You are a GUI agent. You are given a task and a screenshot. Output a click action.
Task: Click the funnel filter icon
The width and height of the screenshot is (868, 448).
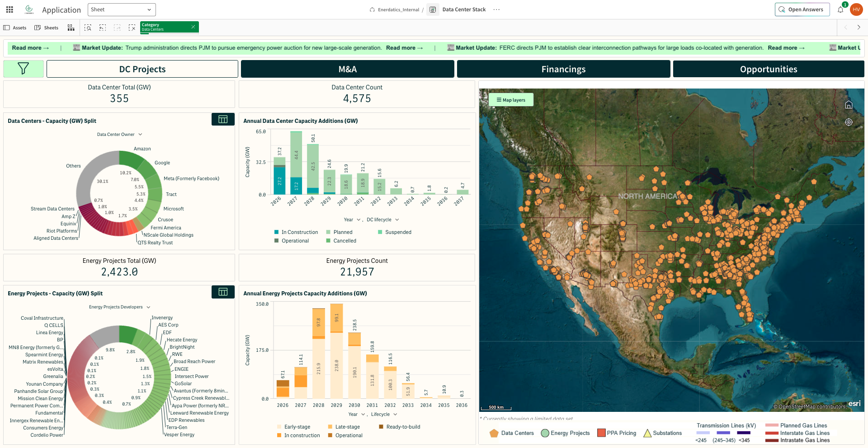pos(24,69)
